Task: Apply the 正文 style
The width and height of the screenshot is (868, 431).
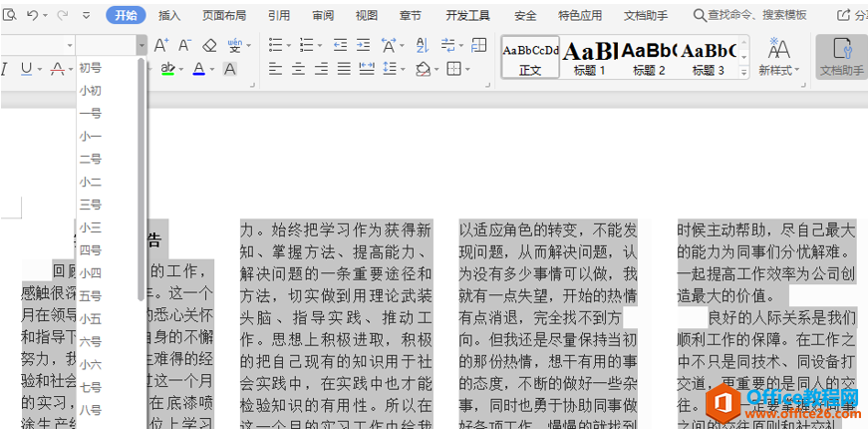Action: coord(530,58)
